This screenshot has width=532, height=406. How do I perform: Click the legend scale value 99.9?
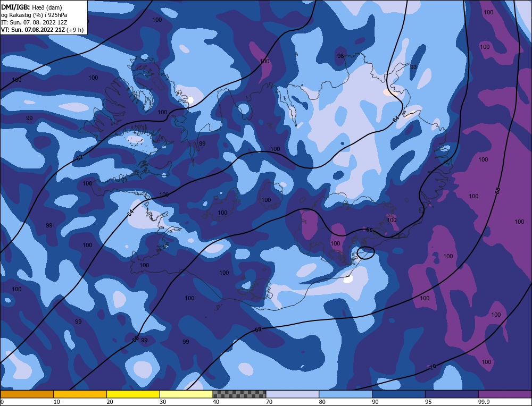click(x=484, y=402)
